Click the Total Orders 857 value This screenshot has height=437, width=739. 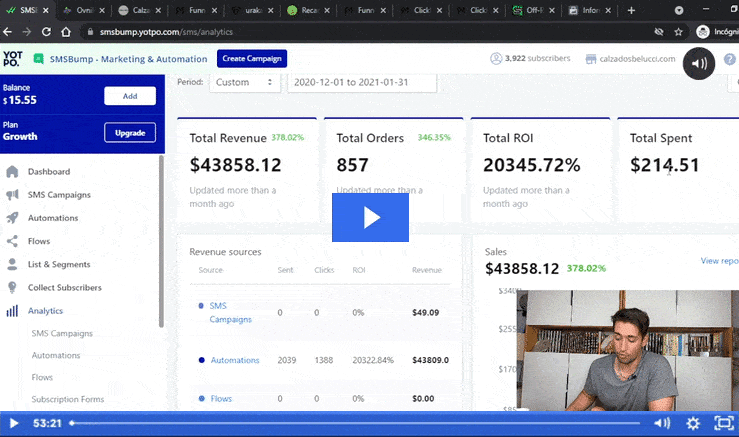pos(352,165)
